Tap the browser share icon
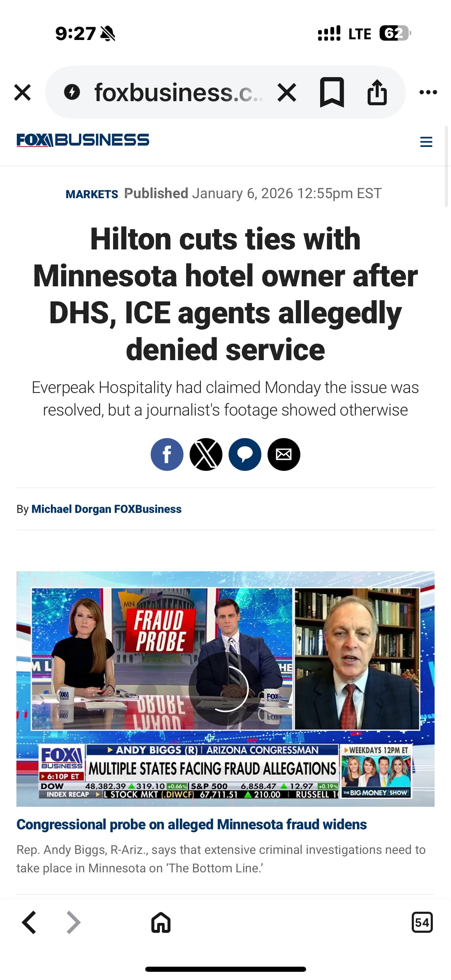This screenshot has height=980, width=451. coord(377,93)
